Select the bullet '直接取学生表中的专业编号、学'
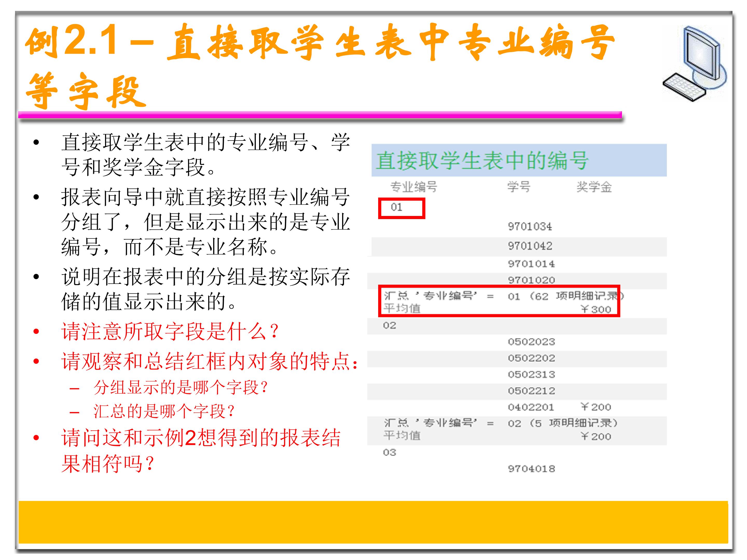 tap(206, 142)
